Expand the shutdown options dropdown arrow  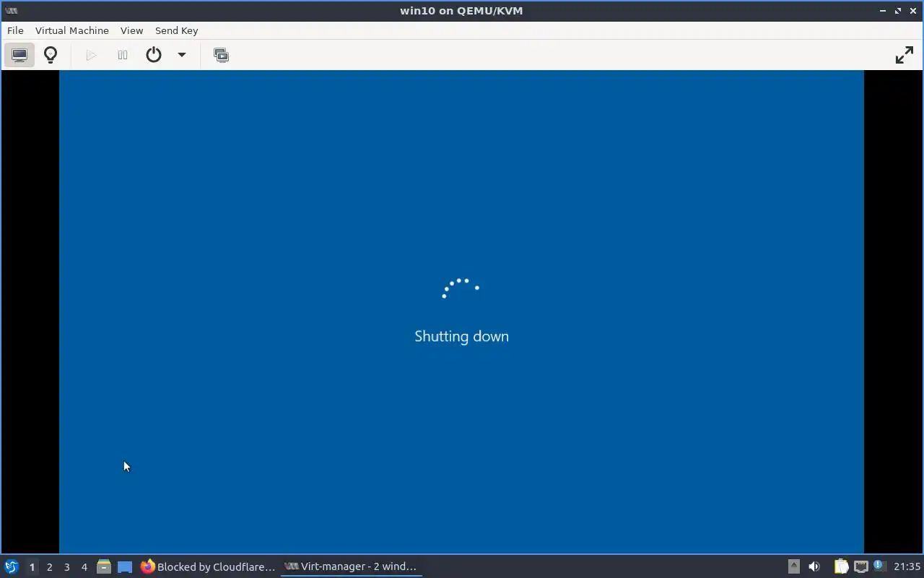[182, 55]
